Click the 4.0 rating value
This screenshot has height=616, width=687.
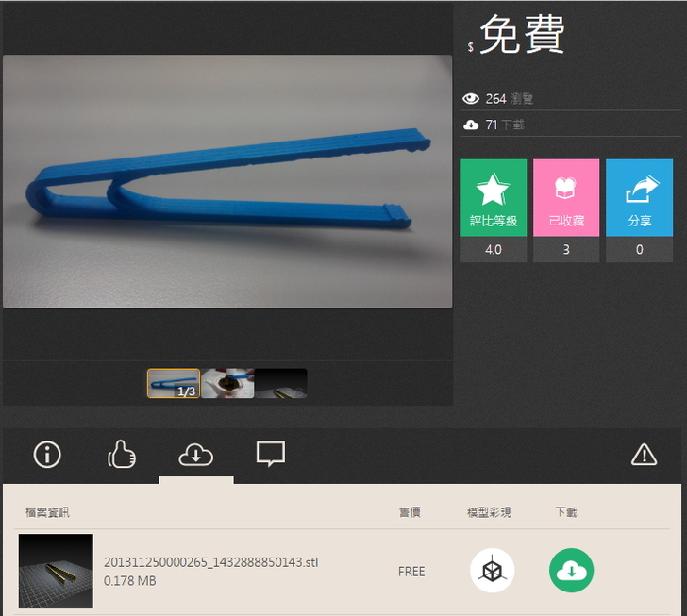494,250
